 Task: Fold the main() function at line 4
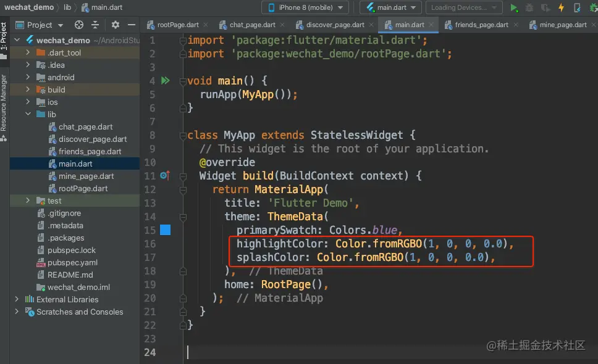pyautogui.click(x=183, y=81)
